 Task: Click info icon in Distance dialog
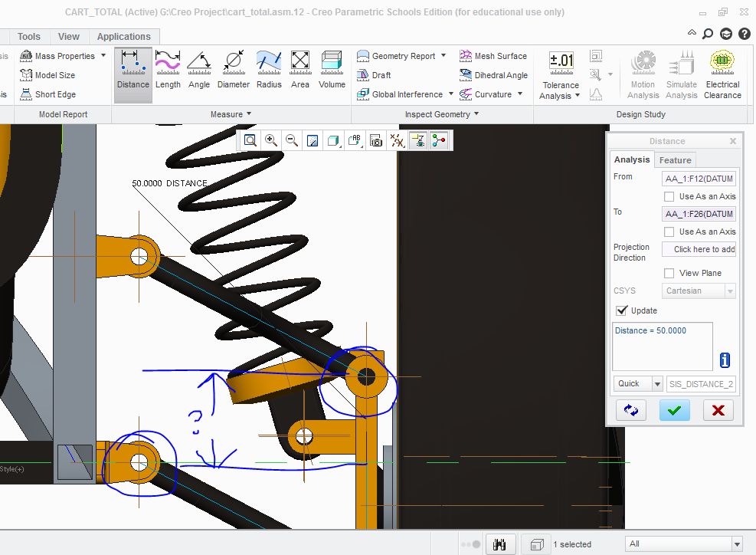pos(725,360)
